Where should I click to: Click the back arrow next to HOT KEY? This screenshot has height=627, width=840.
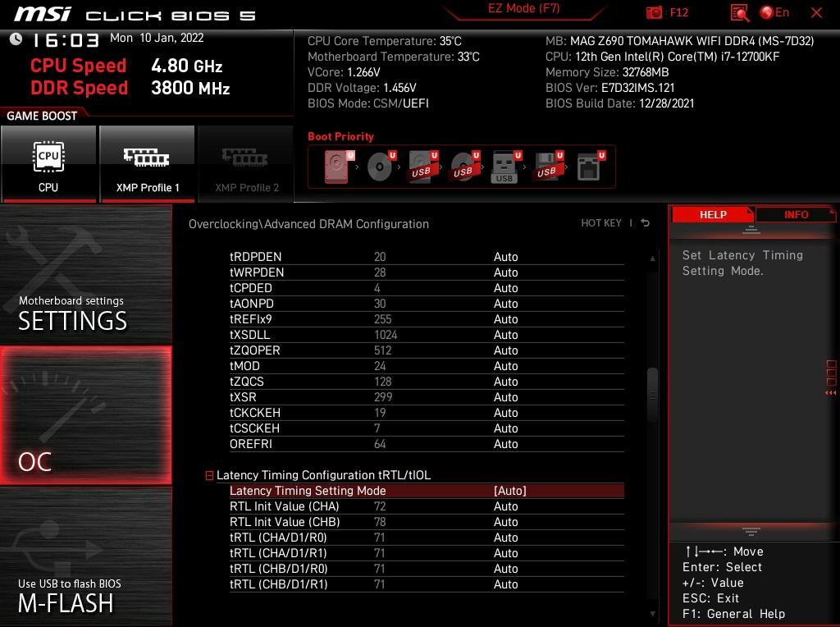(x=645, y=223)
